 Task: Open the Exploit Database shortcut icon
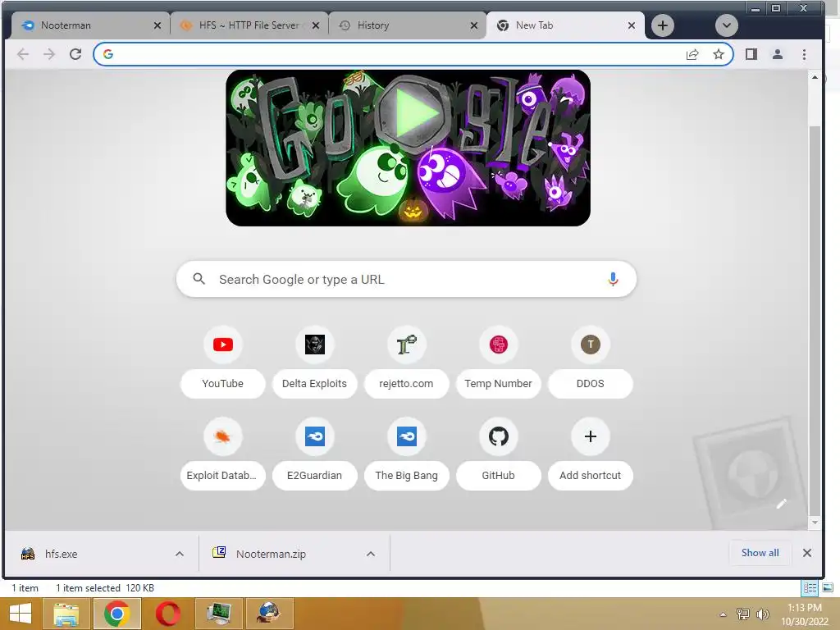pos(223,436)
